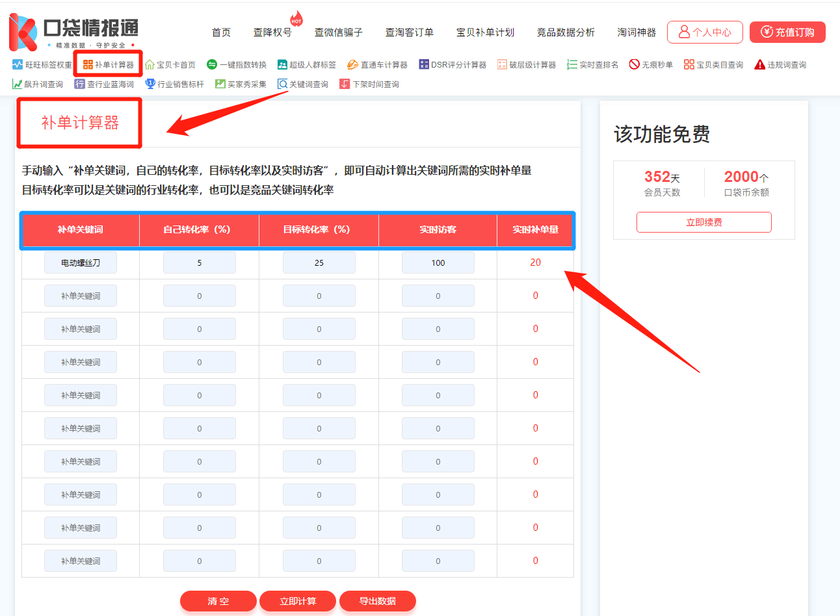
Task: Run the calculation with 立即计算
Action: pyautogui.click(x=298, y=601)
